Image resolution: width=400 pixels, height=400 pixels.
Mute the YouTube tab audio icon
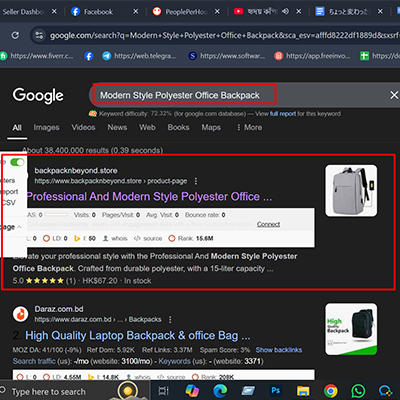point(285,11)
